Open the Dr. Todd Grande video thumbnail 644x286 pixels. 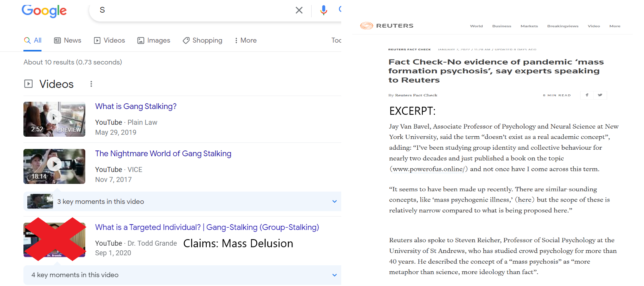(54, 240)
